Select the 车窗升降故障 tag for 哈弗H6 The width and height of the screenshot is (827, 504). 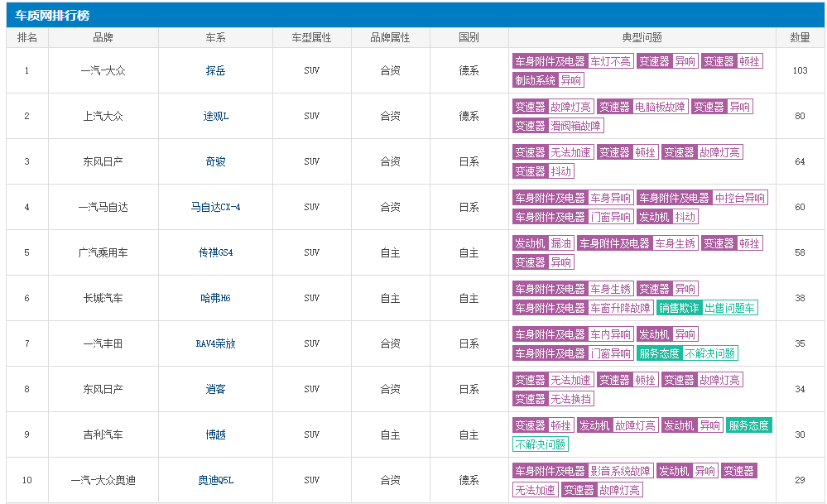tap(620, 308)
